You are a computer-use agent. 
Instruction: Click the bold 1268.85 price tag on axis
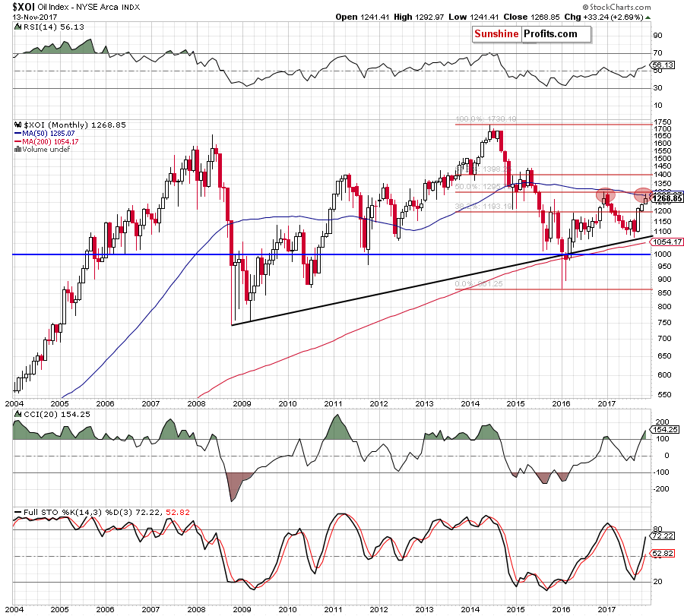coord(667,199)
